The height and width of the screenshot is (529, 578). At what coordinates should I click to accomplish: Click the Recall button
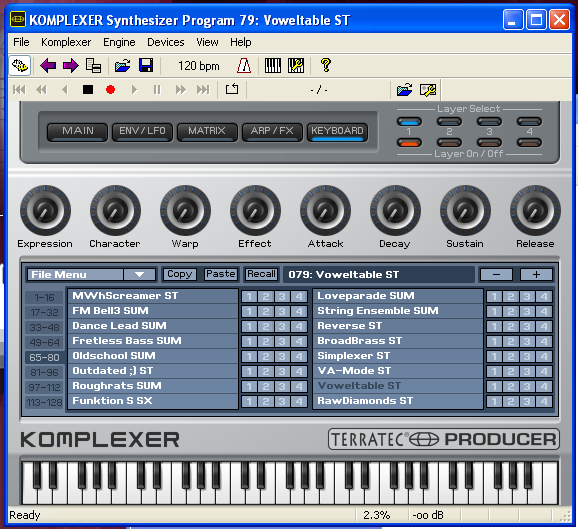click(261, 274)
